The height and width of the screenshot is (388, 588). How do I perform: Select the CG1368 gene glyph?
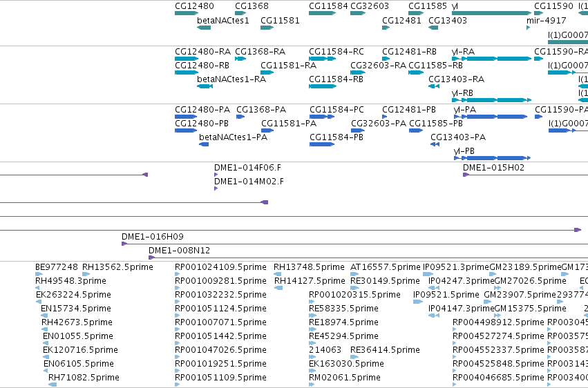[240, 13]
